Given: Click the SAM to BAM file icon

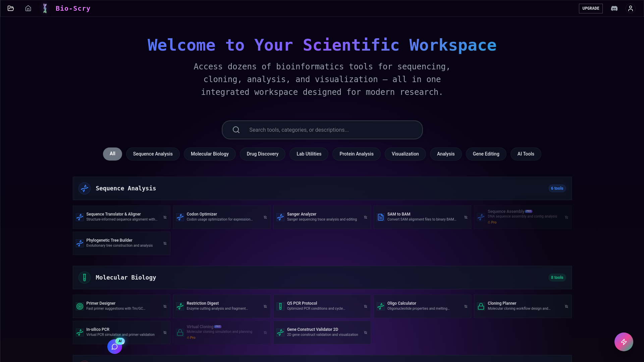Looking at the screenshot, I should tap(381, 217).
